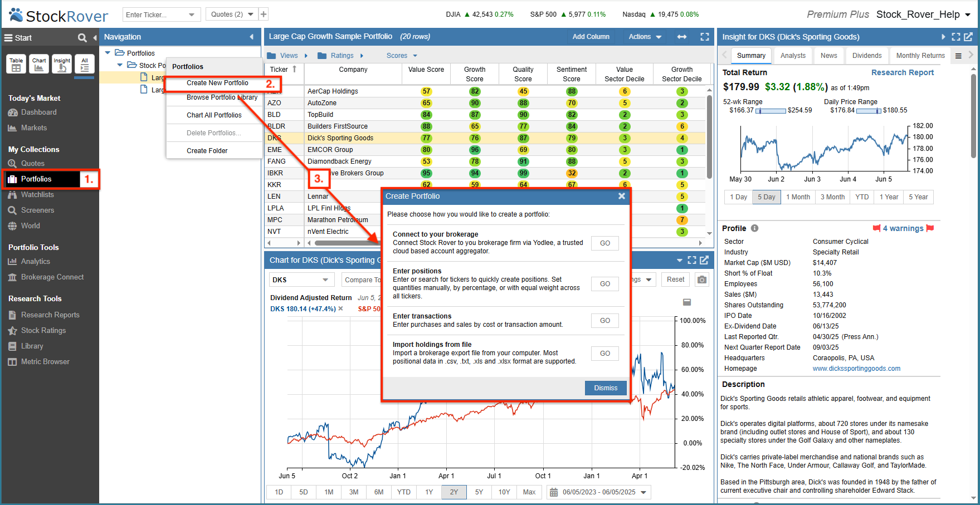Switch chart range to 1M
The height and width of the screenshot is (505, 980).
[x=329, y=492]
